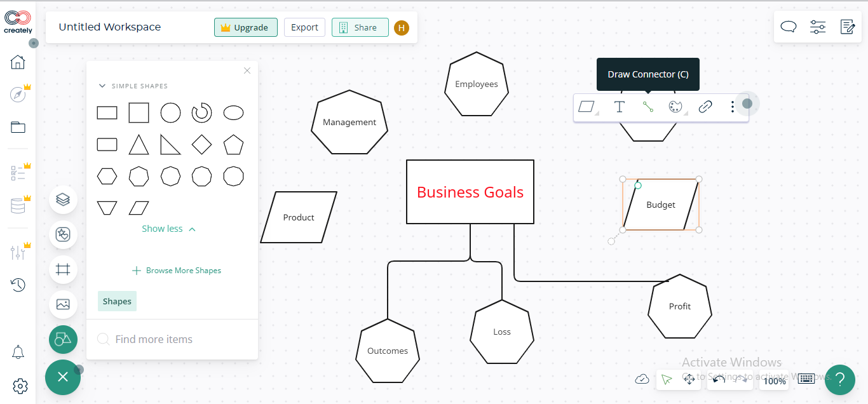This screenshot has height=404, width=868.
Task: Open the task list icon in sidebar
Action: 18,172
